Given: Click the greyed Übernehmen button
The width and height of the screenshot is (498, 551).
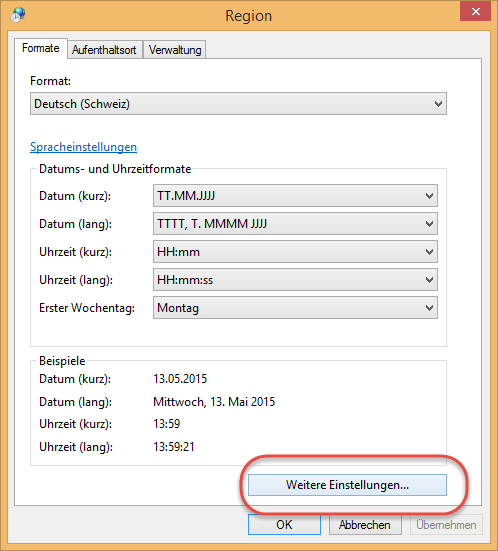Looking at the screenshot, I should [x=446, y=525].
